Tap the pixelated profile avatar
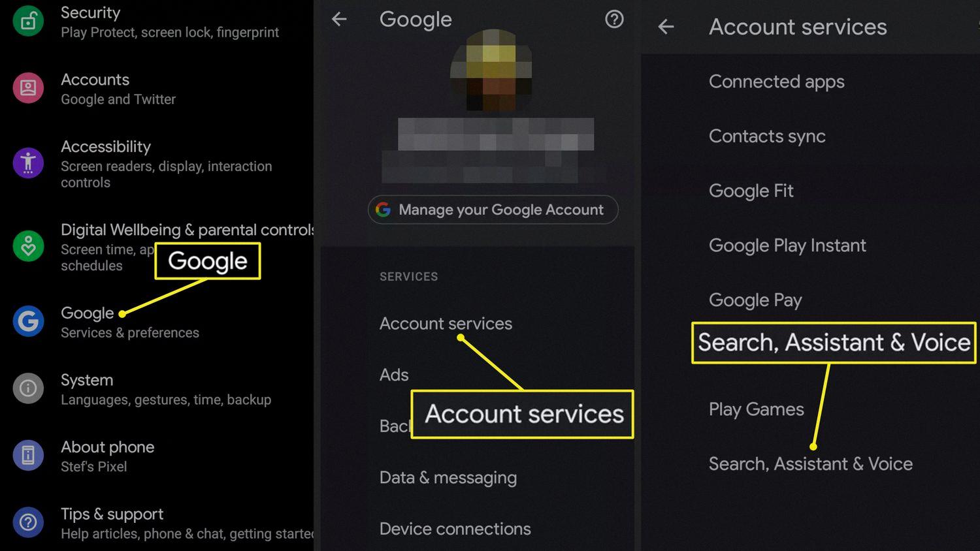The height and width of the screenshot is (551, 980). 491,69
